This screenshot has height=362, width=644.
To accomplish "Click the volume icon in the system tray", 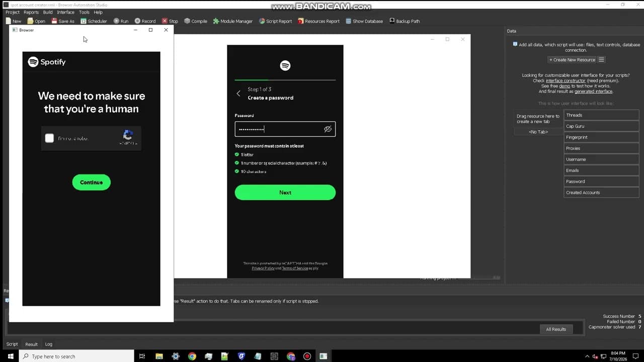I will point(594,356).
